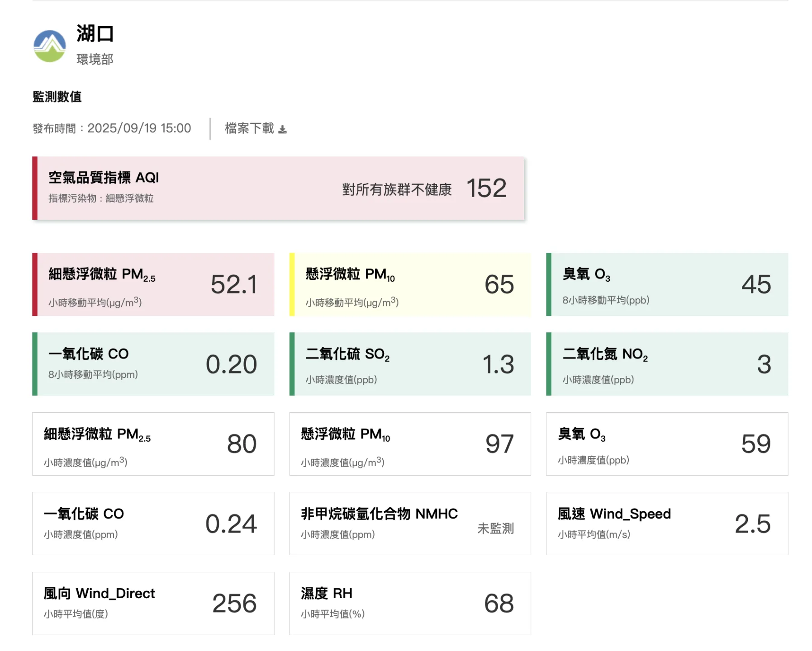This screenshot has width=812, height=651.
Task: Select the red PM2.5 moving average card
Action: (x=153, y=285)
